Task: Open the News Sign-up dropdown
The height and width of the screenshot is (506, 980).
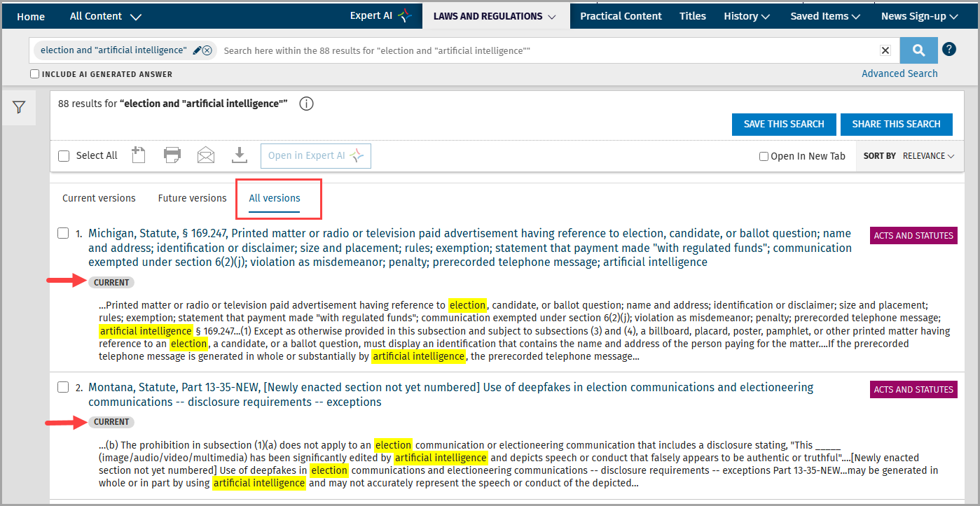Action: click(x=919, y=16)
